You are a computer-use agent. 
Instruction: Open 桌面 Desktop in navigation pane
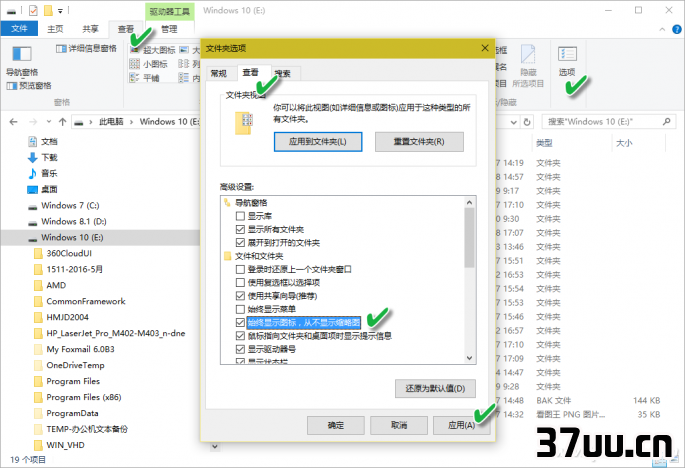(x=43, y=189)
